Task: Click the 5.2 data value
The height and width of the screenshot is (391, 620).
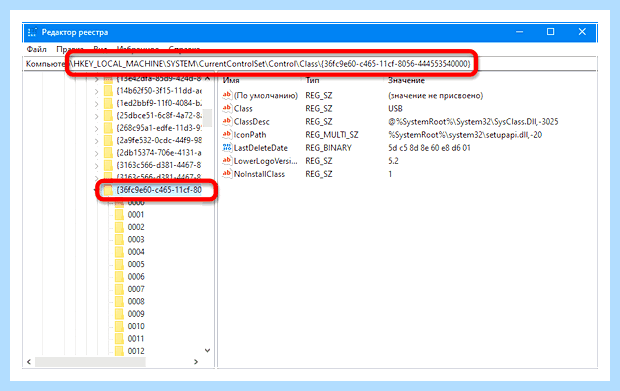Action: 393,161
